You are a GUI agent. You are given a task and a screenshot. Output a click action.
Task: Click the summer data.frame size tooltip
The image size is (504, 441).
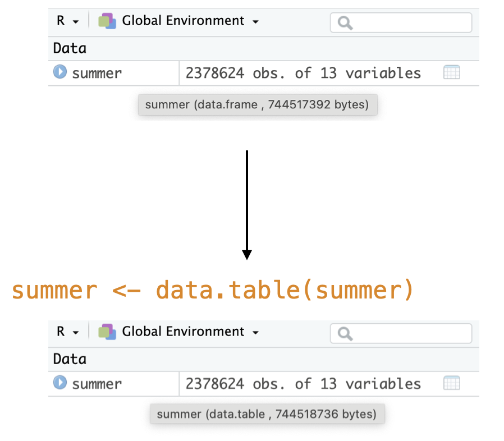[x=258, y=104]
